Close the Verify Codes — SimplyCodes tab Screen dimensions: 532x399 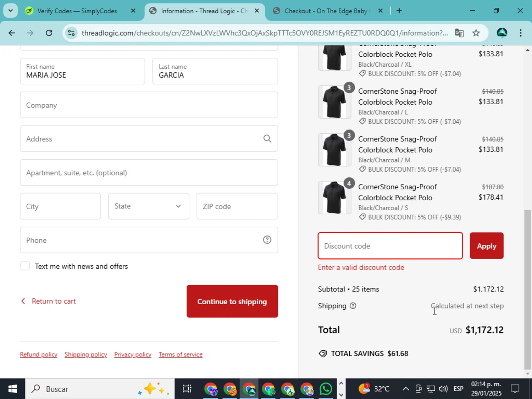click(x=133, y=11)
